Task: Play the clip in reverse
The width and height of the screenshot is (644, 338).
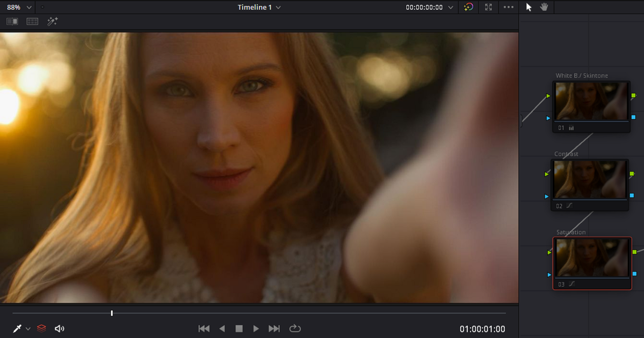Action: 222,328
